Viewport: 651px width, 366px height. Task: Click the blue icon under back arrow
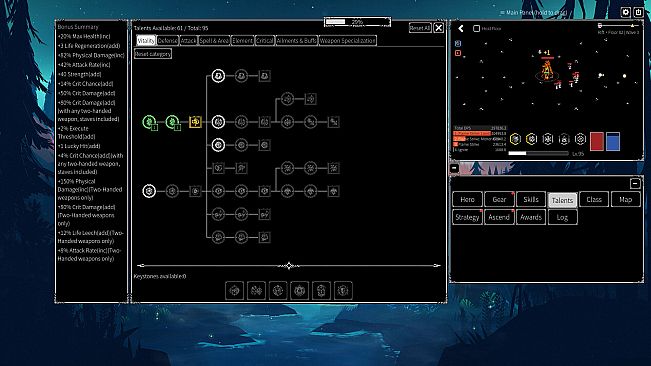458,44
